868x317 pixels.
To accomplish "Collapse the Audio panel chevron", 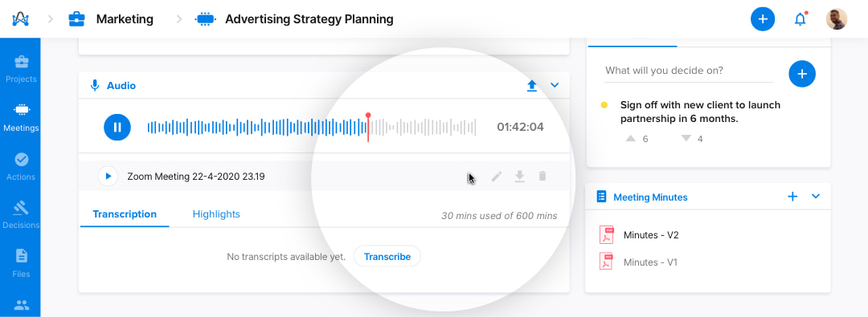I will pos(555,85).
